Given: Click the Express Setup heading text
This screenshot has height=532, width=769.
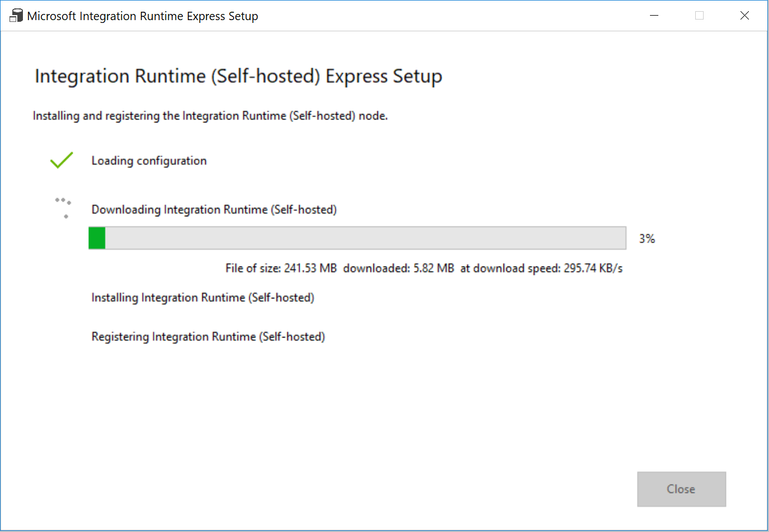Looking at the screenshot, I should [239, 77].
